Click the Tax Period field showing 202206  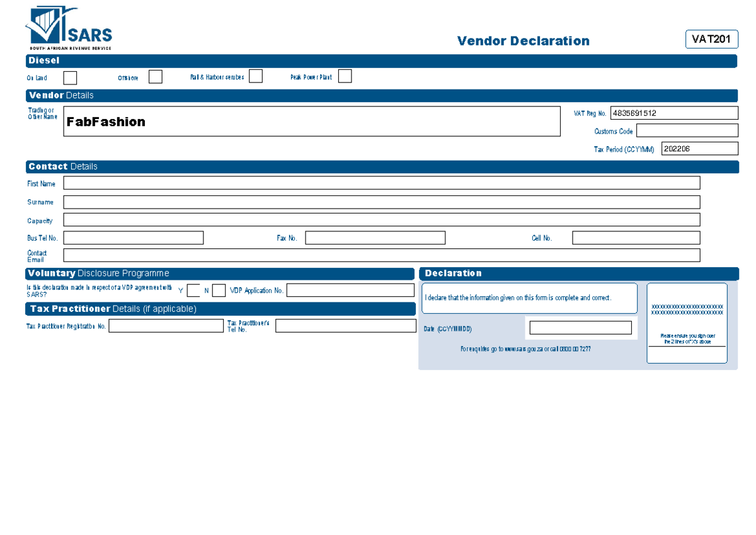[x=698, y=148]
